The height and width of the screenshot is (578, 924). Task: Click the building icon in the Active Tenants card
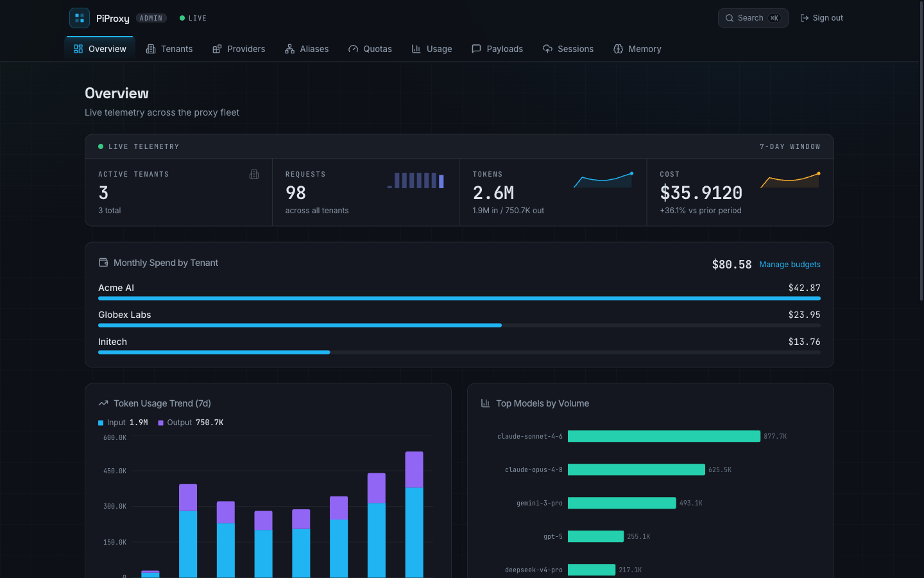(254, 174)
